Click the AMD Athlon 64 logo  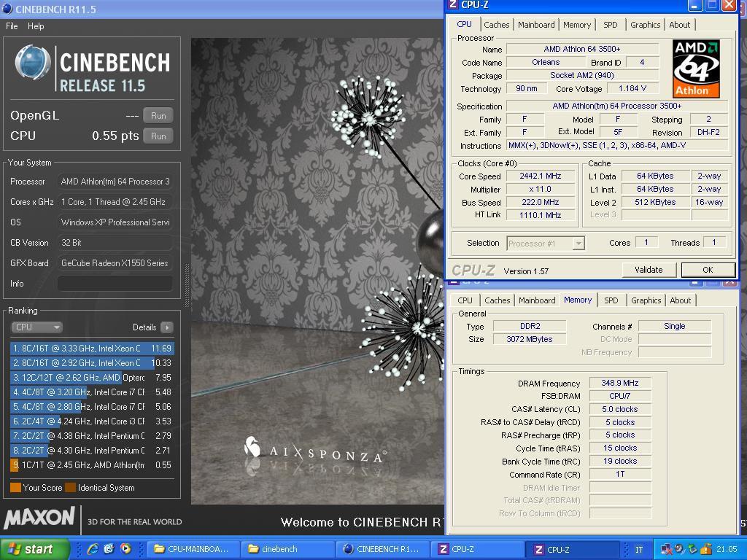[x=696, y=69]
